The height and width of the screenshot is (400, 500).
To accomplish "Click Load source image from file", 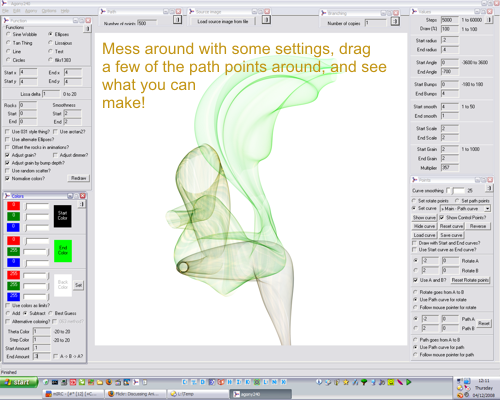I will [x=223, y=21].
